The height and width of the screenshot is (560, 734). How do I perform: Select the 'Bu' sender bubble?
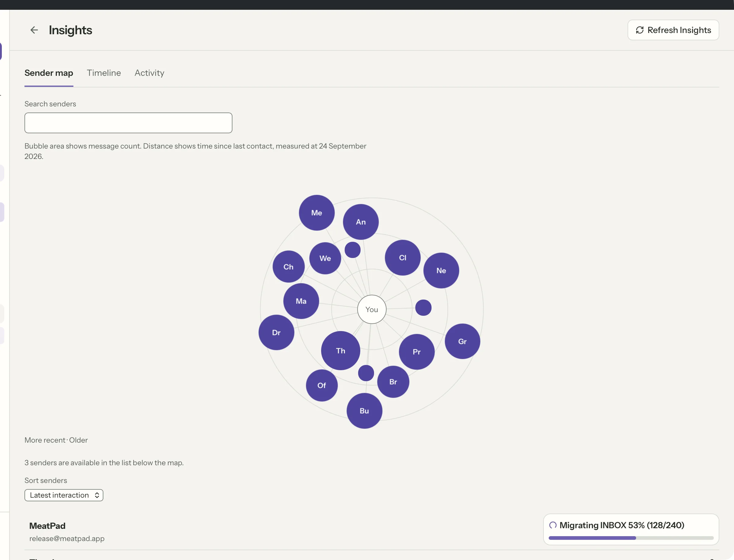pyautogui.click(x=364, y=411)
